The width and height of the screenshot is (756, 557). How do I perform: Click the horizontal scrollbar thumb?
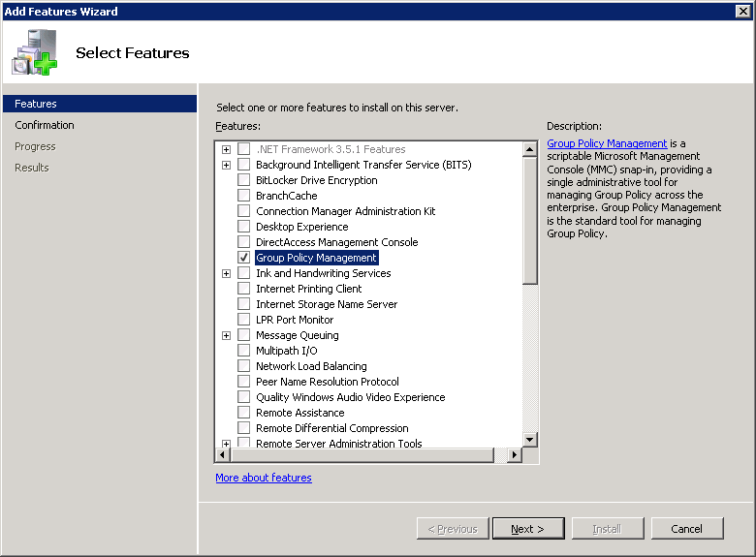coord(362,454)
